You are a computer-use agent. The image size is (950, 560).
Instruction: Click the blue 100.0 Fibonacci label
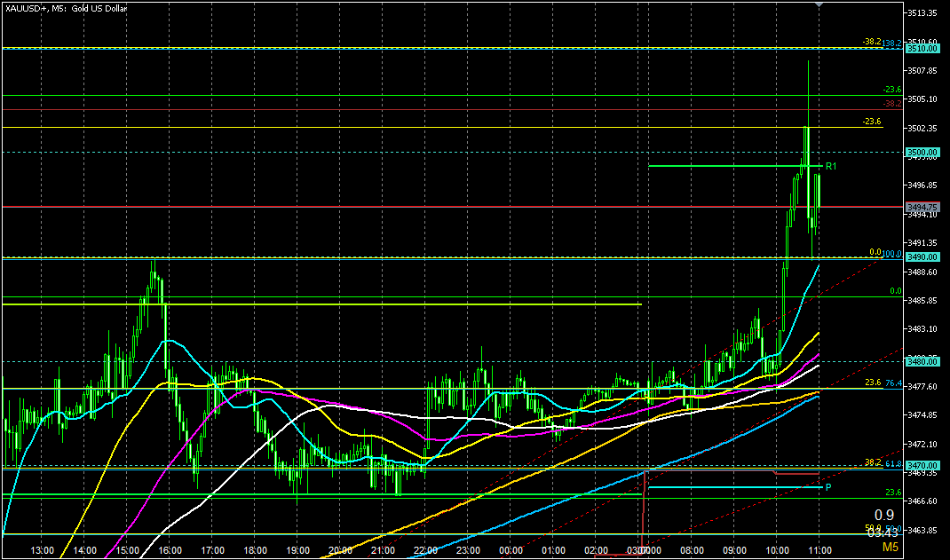click(891, 254)
